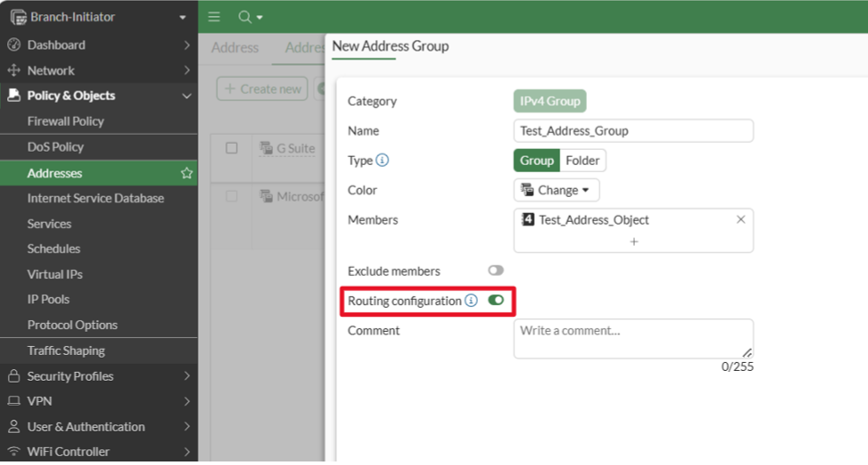Click the Name input field
This screenshot has width=868, height=465.
click(x=633, y=130)
